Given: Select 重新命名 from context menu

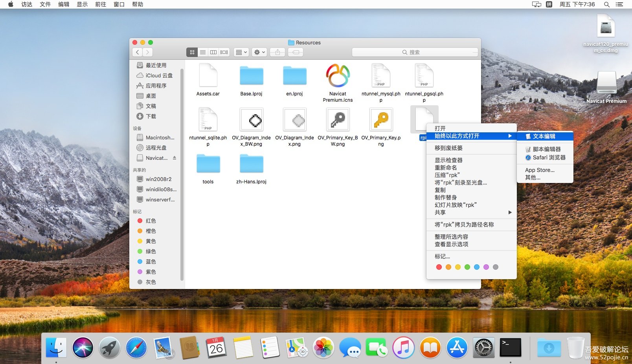Looking at the screenshot, I should point(471,168).
